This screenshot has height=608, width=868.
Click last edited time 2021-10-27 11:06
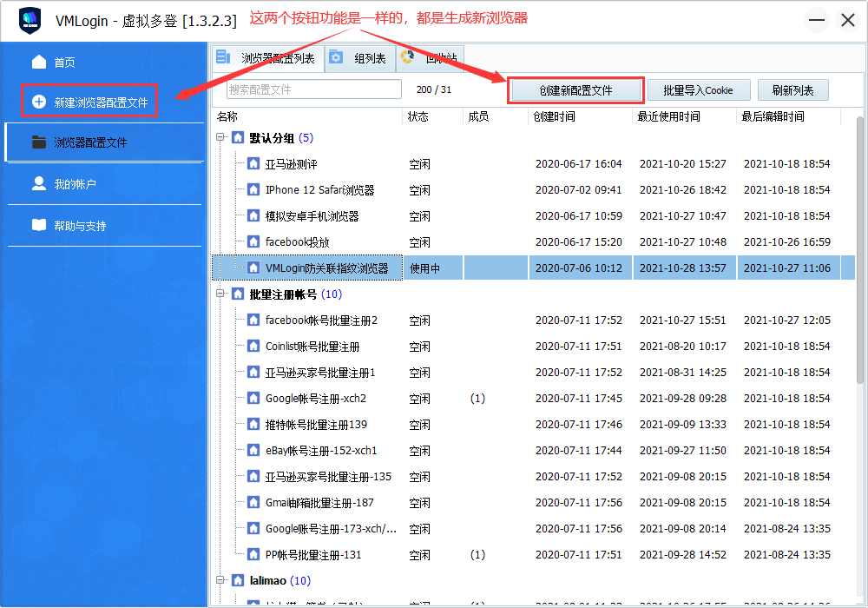pos(786,268)
